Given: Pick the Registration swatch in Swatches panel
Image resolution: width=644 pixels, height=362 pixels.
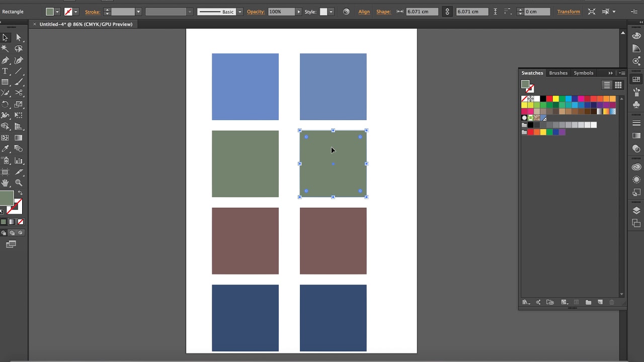Looking at the screenshot, I should [x=530, y=99].
